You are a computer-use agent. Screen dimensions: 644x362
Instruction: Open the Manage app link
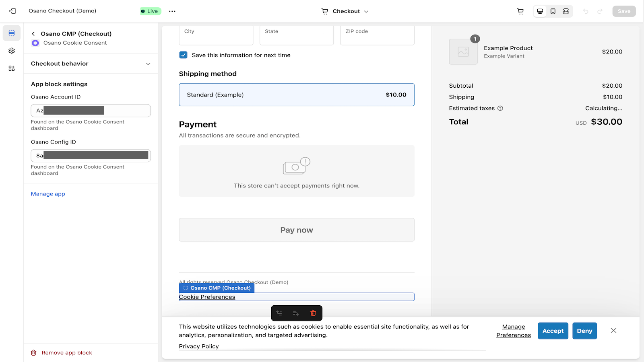[48, 194]
